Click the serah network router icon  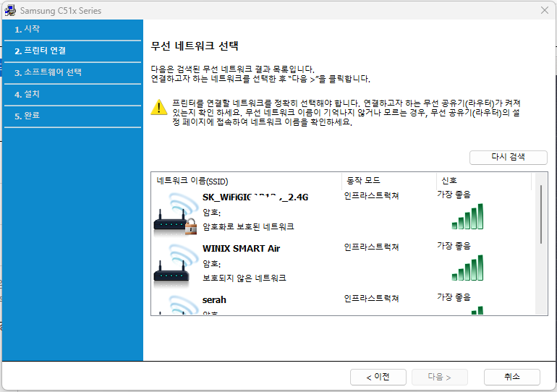(x=176, y=305)
